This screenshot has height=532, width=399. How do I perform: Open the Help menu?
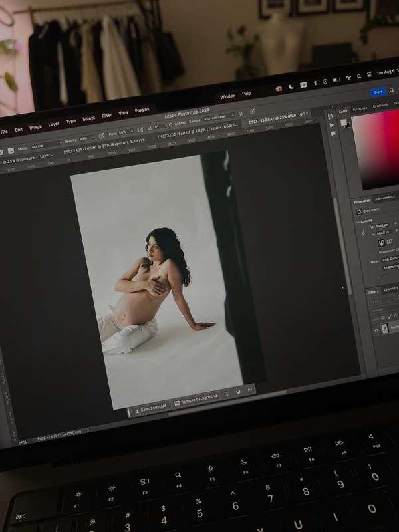click(247, 94)
